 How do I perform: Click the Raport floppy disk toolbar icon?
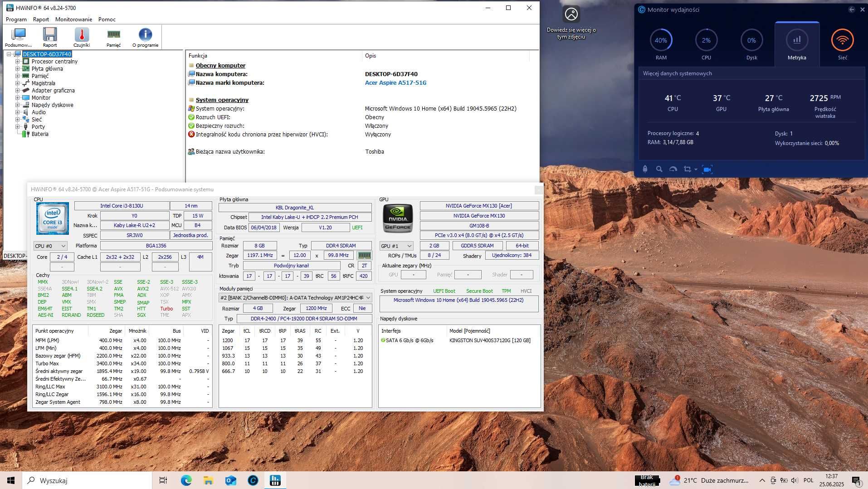tap(50, 37)
